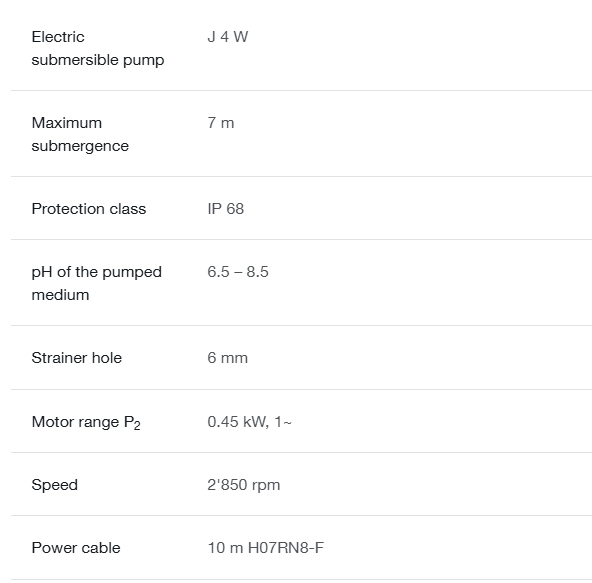Click the J 4 W value
592x583 pixels.
(228, 37)
